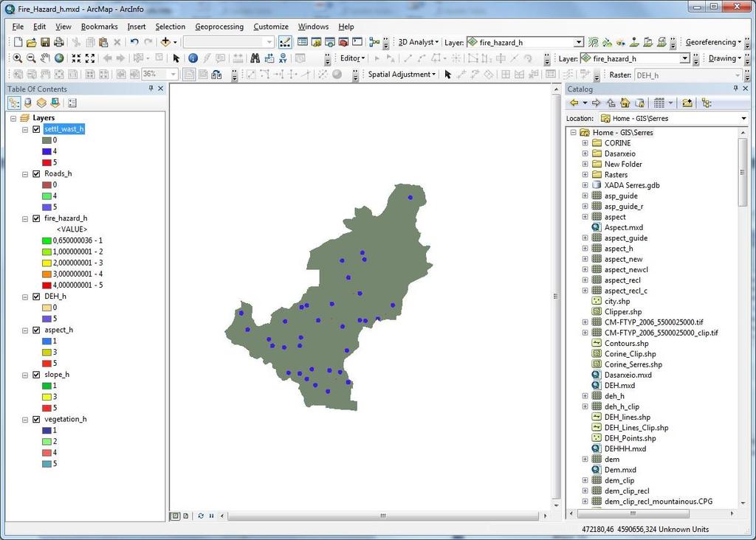Click green swatch for slope_h value 1

(x=47, y=386)
